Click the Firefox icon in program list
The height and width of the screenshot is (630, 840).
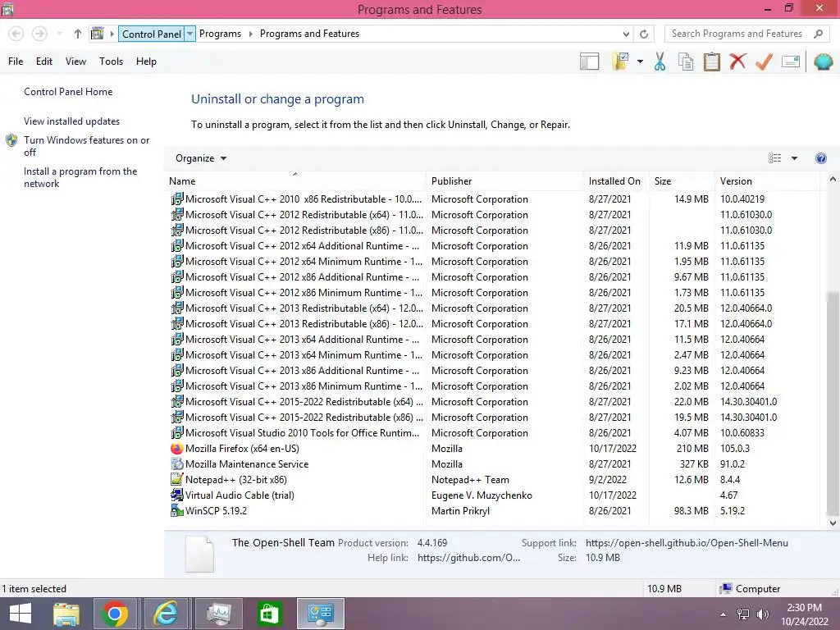point(176,449)
